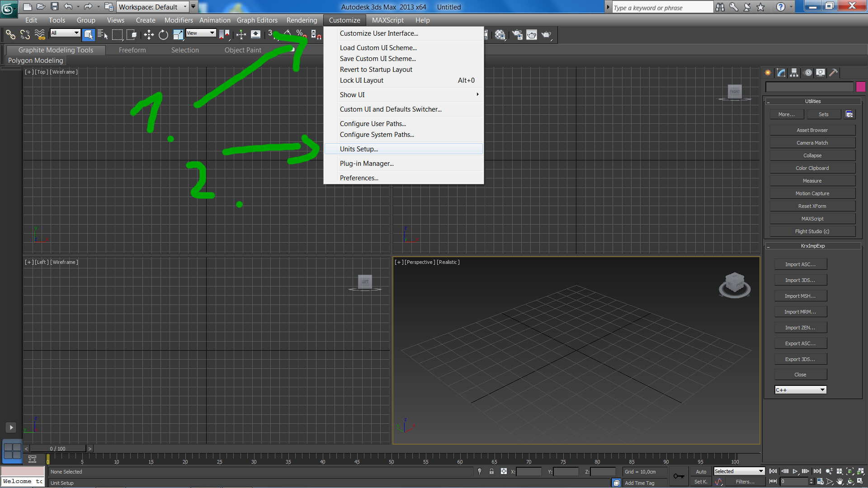Toggle the Auto Key mode
Image resolution: width=868 pixels, height=488 pixels.
[x=701, y=471]
